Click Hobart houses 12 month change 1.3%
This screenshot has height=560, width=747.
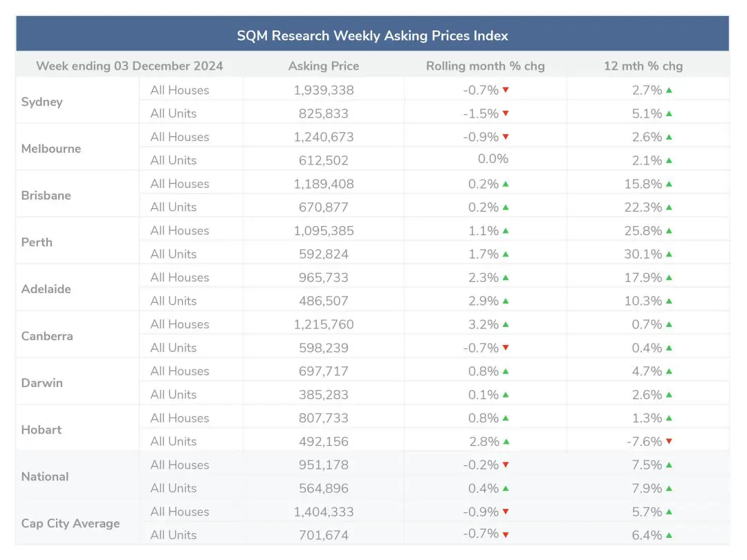click(647, 418)
